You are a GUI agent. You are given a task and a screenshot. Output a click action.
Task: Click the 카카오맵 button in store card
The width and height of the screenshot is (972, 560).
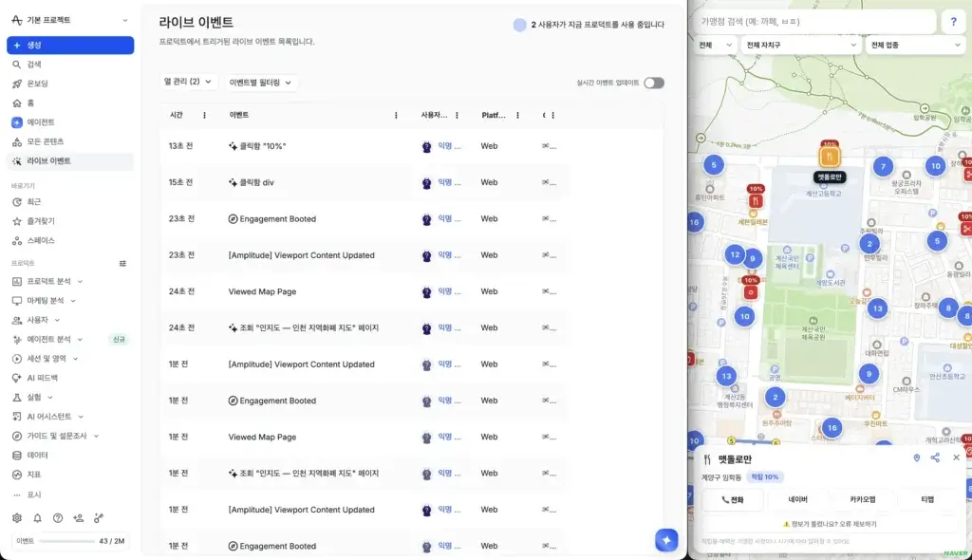pos(862,500)
